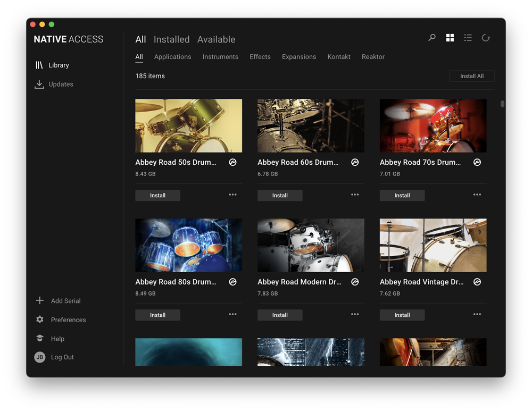Click the cello product thumbnail
532x412 pixels.
[433, 352]
